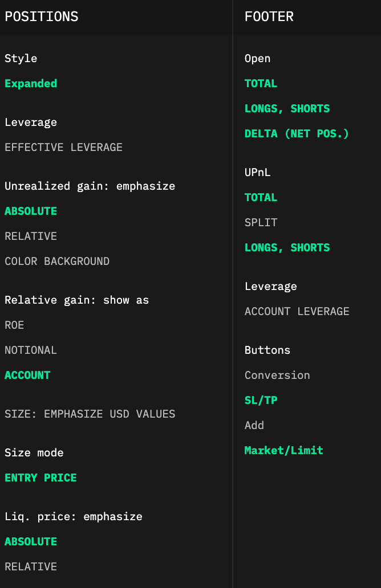Toggle the Market/Limit footer button
Screen dimensions: 381x588
[283, 451]
